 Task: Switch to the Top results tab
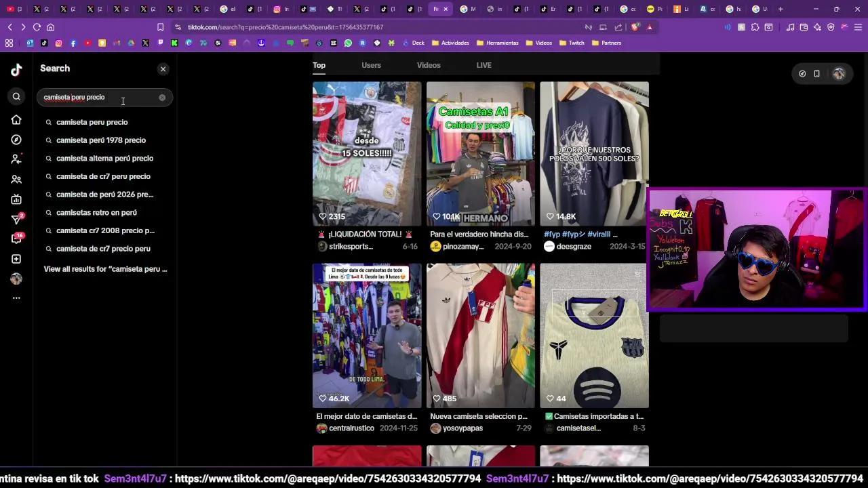pos(319,65)
